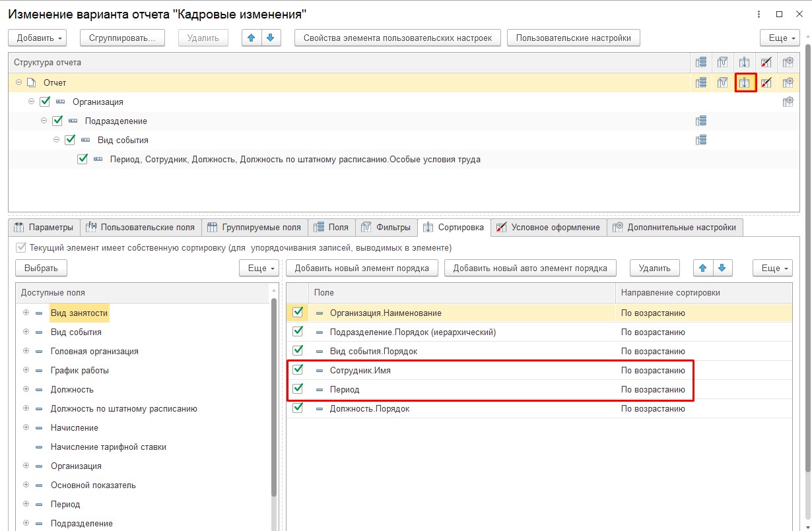Toggle sort checkbox for Организация.Наименование
The image size is (812, 531).
pyautogui.click(x=298, y=312)
